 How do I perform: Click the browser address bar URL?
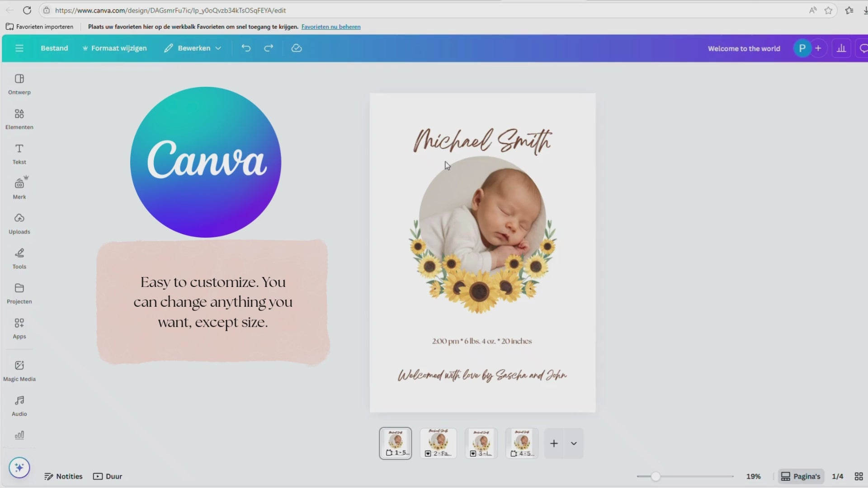coord(170,10)
